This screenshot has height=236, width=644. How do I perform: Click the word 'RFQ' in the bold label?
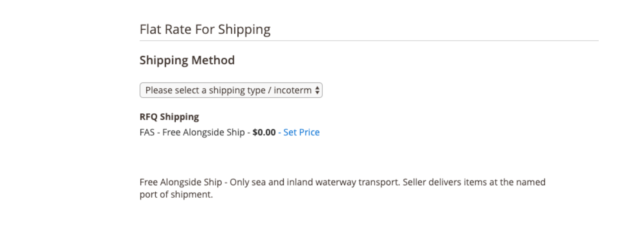coord(149,117)
